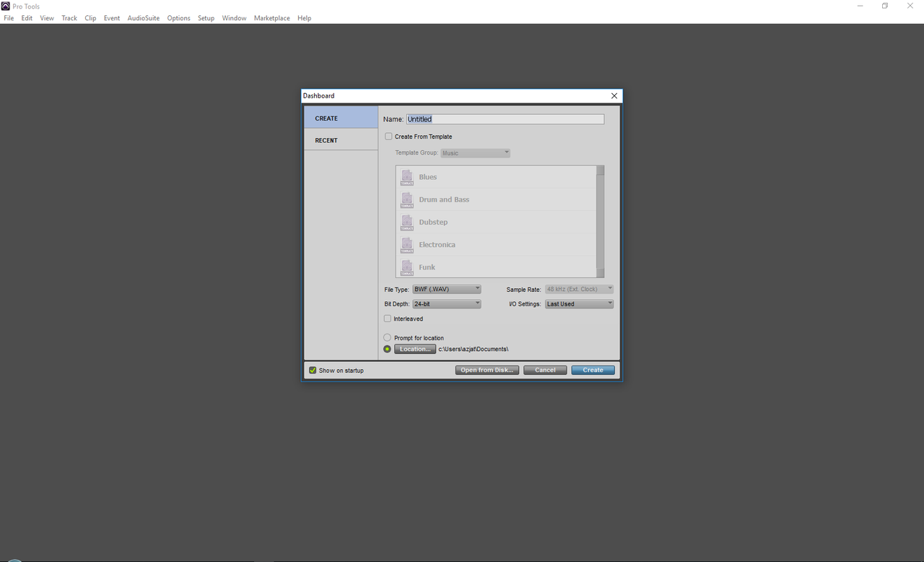Click the Pro Tools app icon in title bar
924x562 pixels.
[6, 6]
